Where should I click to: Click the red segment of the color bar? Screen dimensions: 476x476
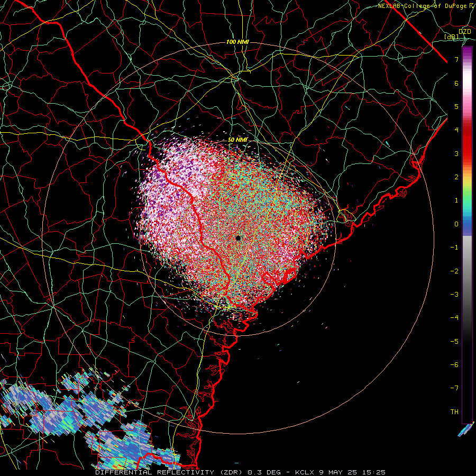467,143
